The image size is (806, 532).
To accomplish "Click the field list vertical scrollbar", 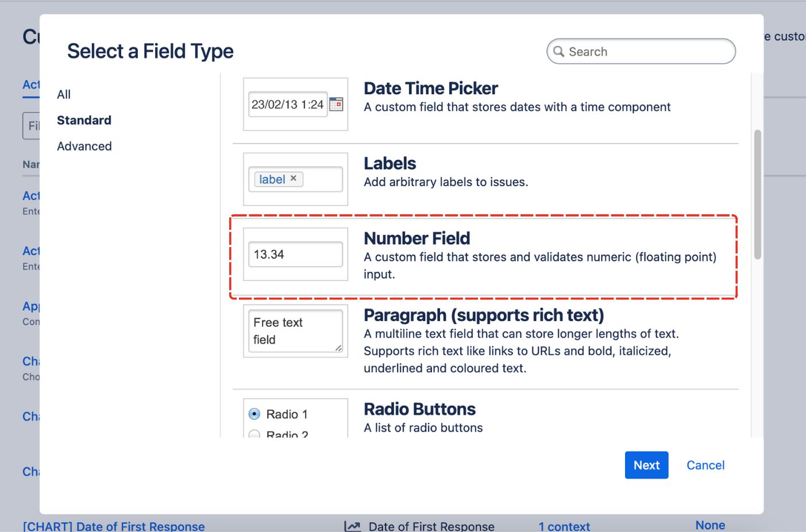I will coord(758,194).
